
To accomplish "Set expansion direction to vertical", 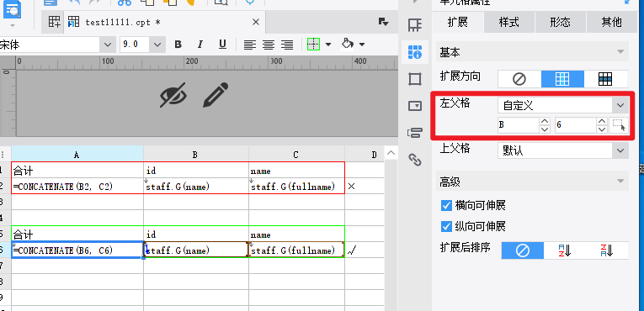I will click(562, 79).
